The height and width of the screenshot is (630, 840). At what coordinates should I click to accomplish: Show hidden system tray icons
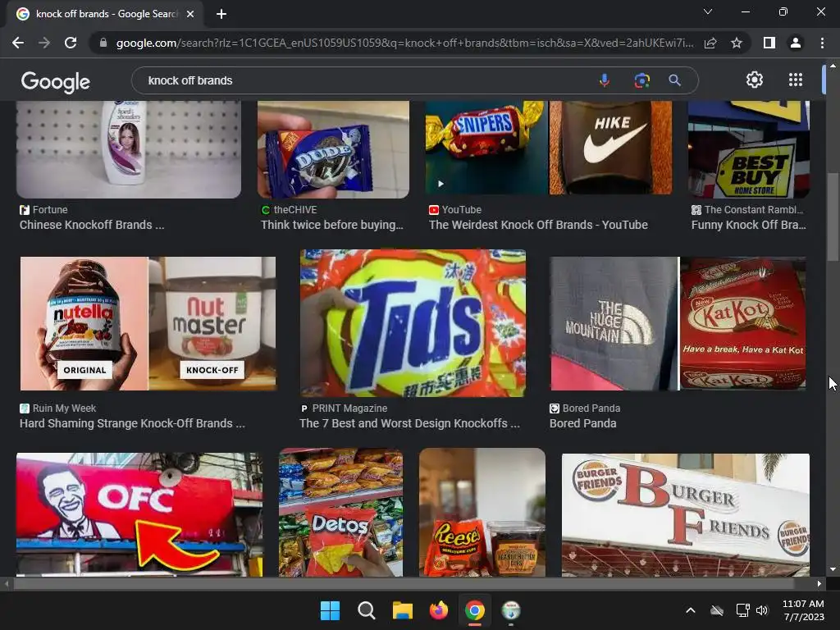(691, 610)
